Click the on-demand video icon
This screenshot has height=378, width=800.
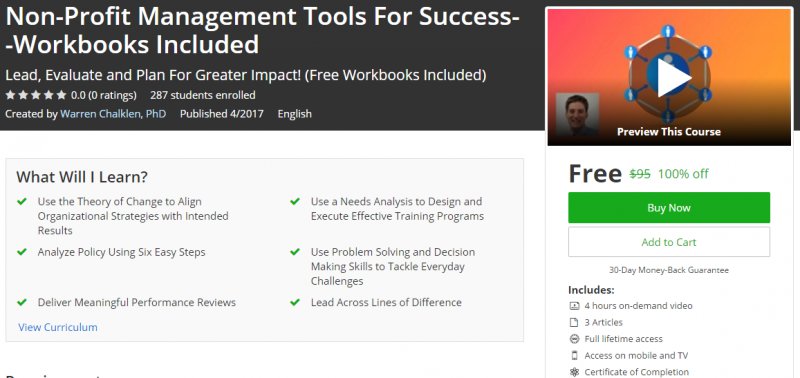click(x=574, y=306)
